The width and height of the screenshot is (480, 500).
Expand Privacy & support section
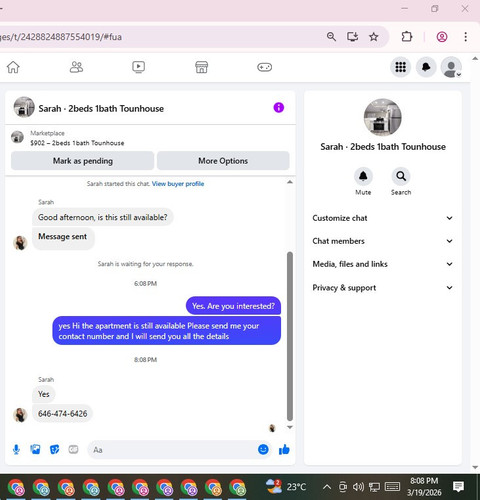(x=383, y=288)
